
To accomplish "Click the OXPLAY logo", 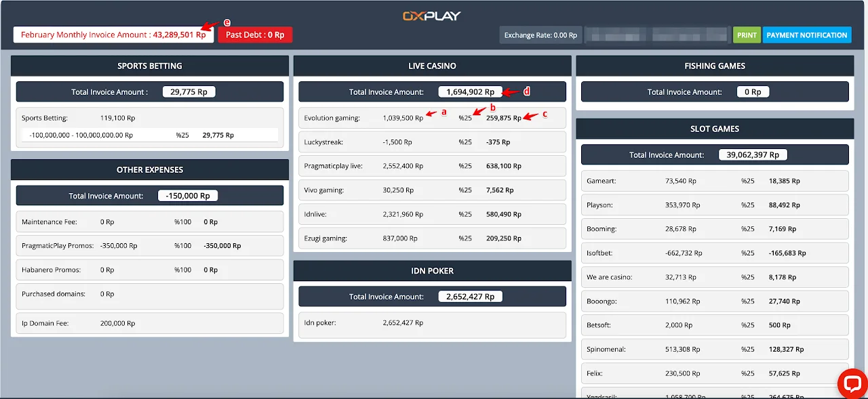I will click(x=433, y=16).
